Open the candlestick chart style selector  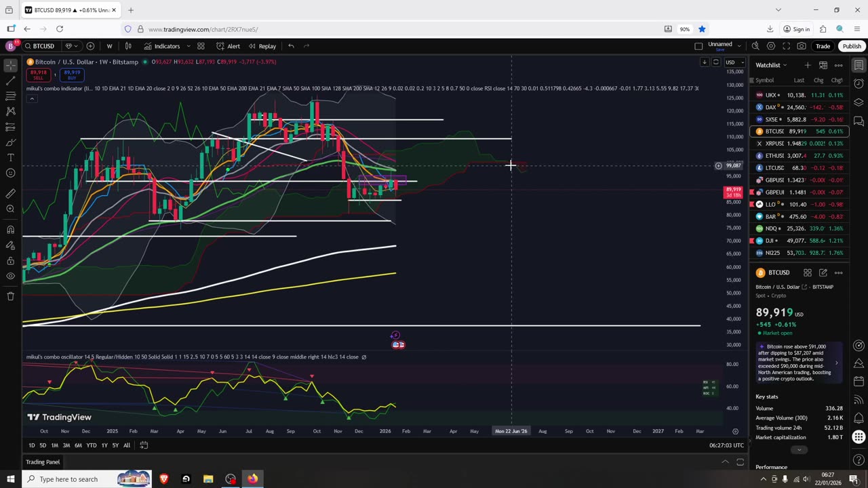(x=128, y=46)
